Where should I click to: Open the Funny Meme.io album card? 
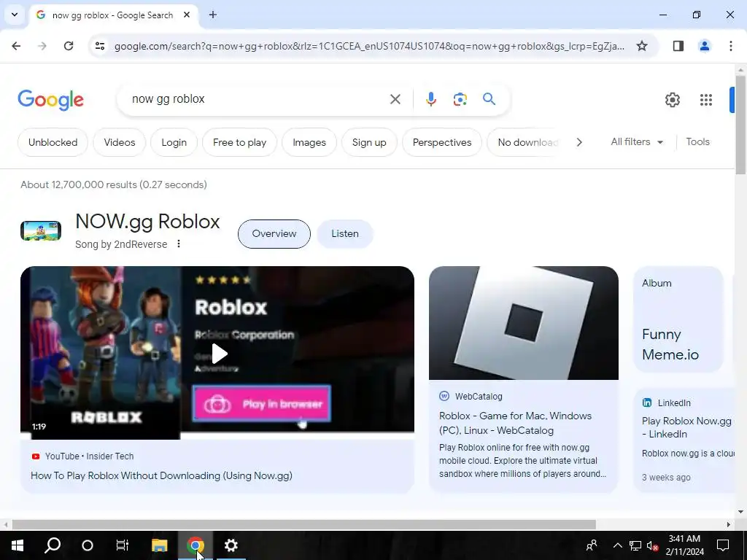(x=678, y=319)
